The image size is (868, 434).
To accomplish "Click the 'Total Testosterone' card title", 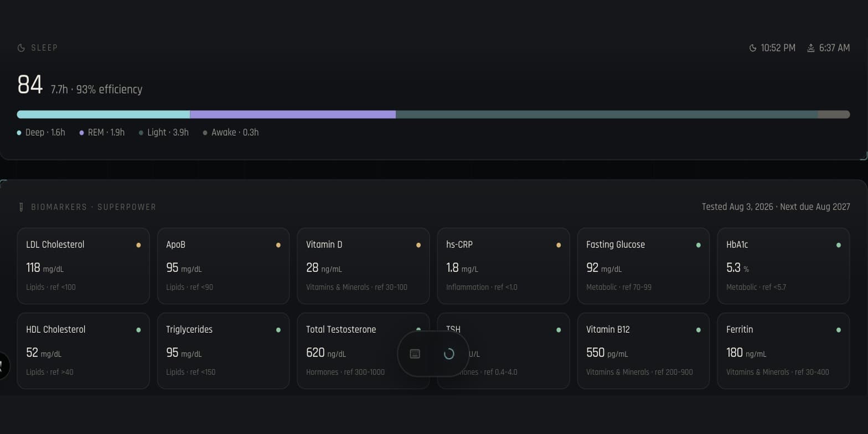I will click(x=341, y=329).
